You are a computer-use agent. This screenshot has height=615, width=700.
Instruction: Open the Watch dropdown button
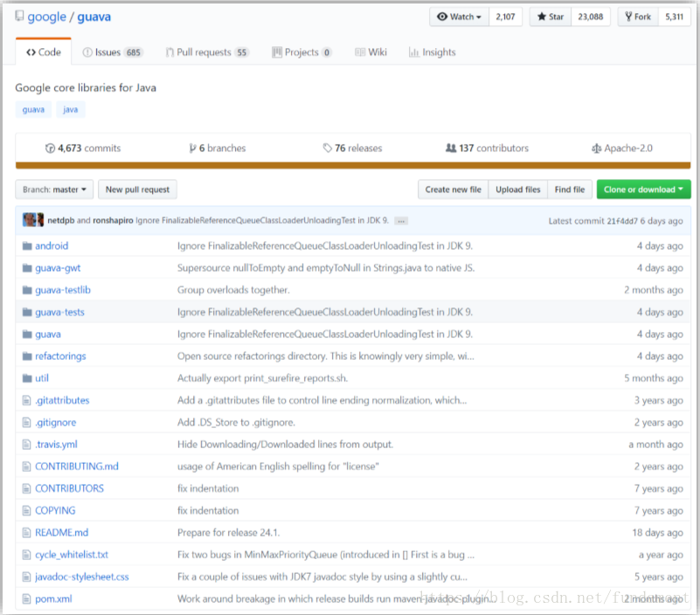click(x=460, y=17)
